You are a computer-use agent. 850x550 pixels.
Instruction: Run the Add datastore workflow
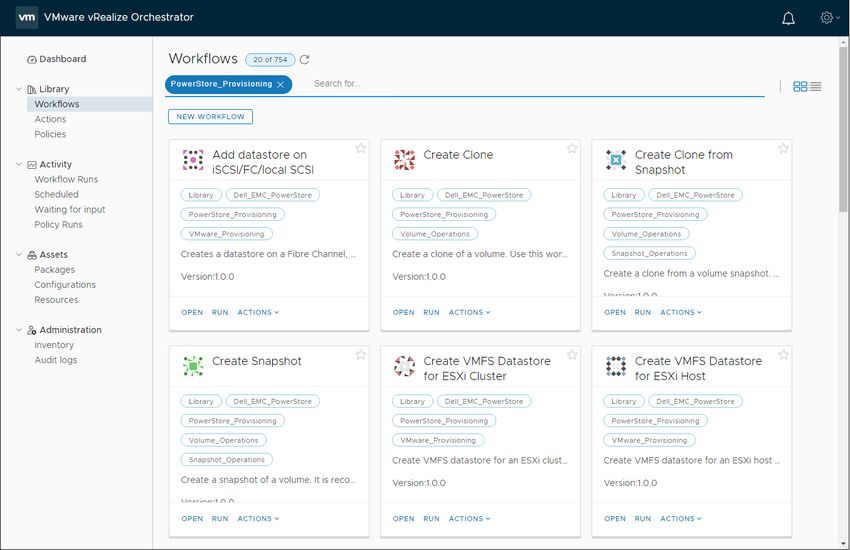(220, 313)
